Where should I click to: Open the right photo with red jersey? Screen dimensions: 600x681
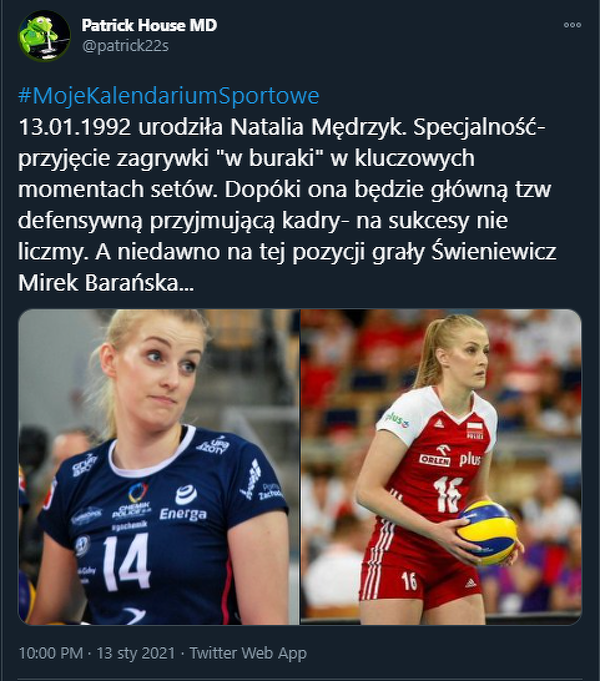(x=441, y=467)
